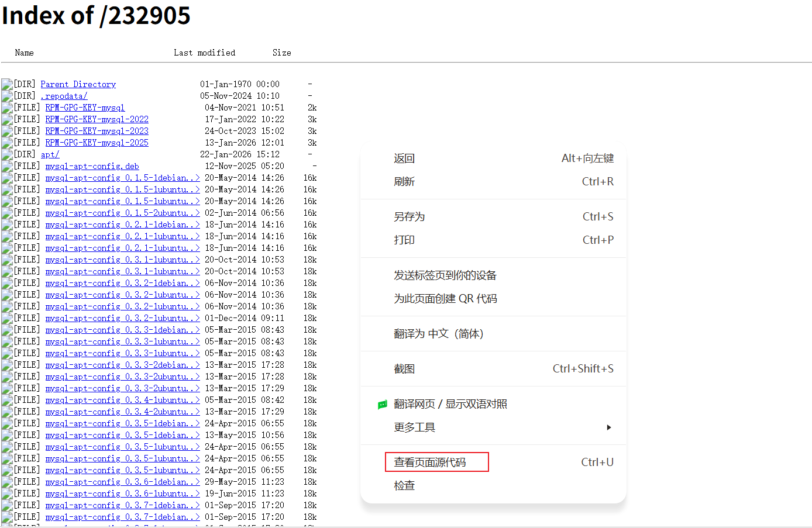Open mysql-apt-config_0.3.4-1ubuntu link

122,400
